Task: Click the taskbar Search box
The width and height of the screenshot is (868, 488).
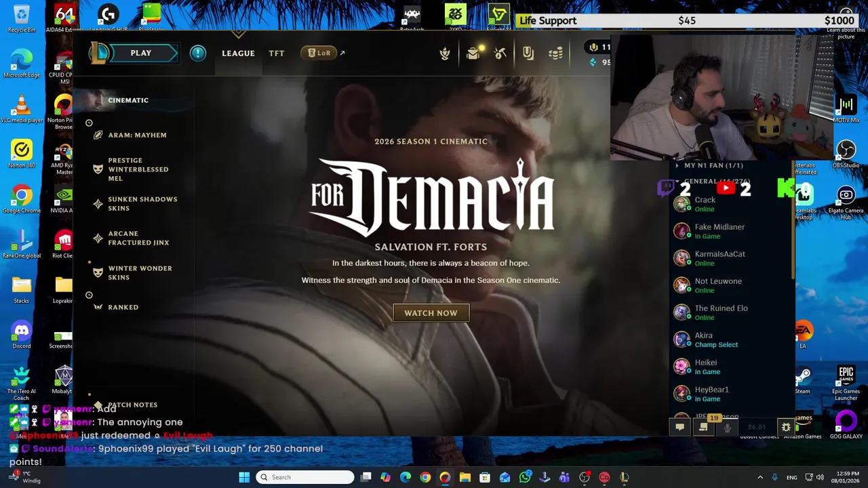Action: coord(305,477)
